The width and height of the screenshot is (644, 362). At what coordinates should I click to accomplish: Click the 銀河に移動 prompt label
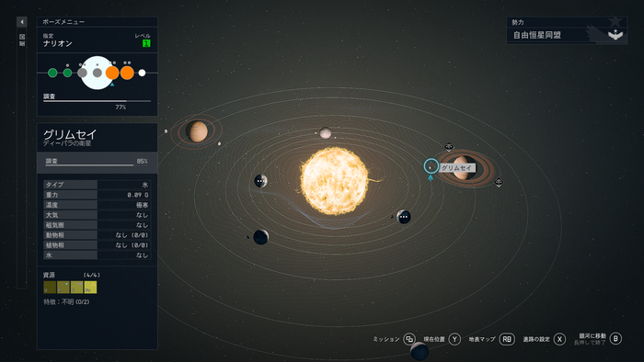(592, 335)
